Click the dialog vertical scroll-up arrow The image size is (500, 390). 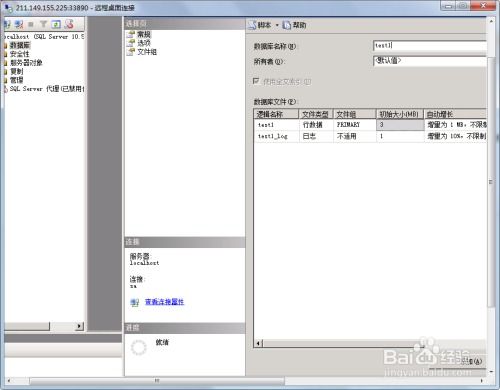coord(491,21)
